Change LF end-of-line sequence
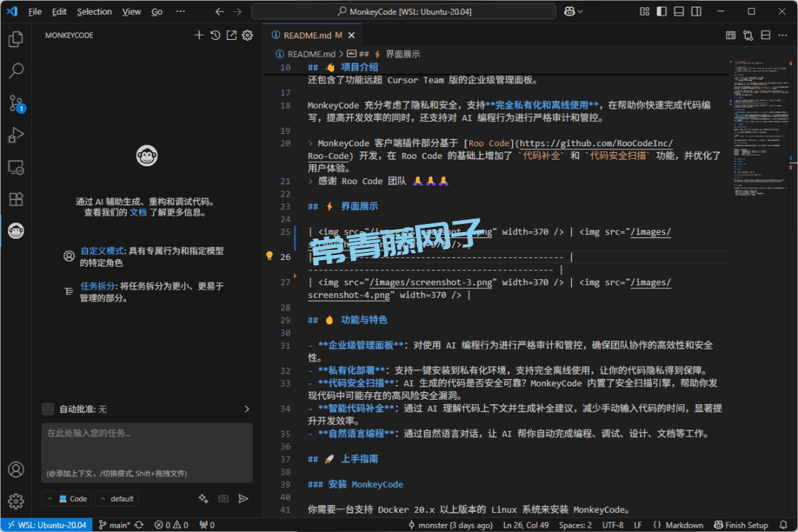 (x=638, y=525)
